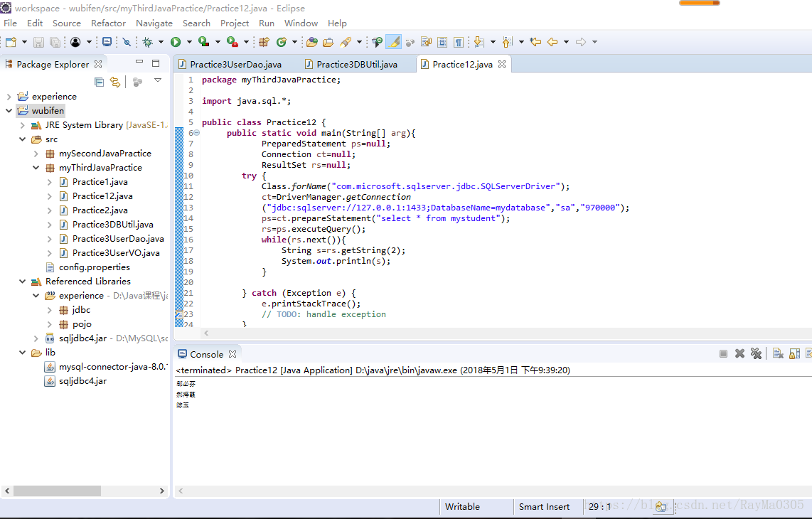
Task: Open the Debug dropdown arrow
Action: tap(161, 42)
